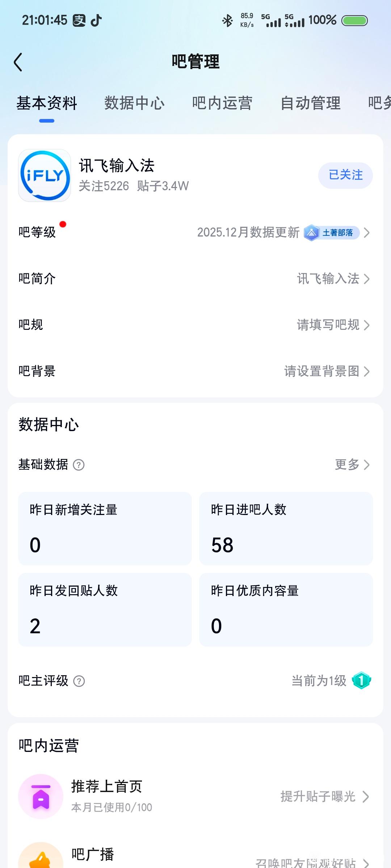The height and width of the screenshot is (868, 391).
Task: Open the 自动管理 tab
Action: pos(311,103)
